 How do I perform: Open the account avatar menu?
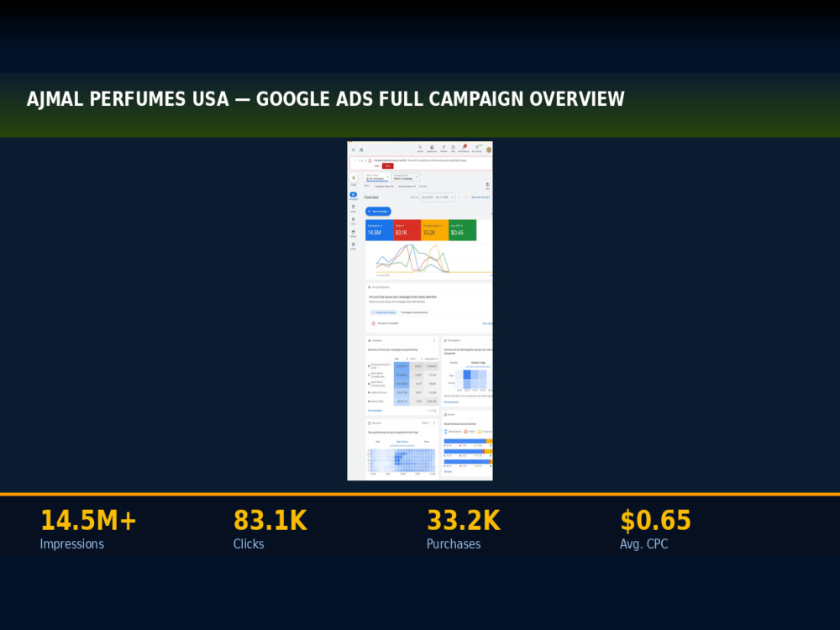(489, 150)
